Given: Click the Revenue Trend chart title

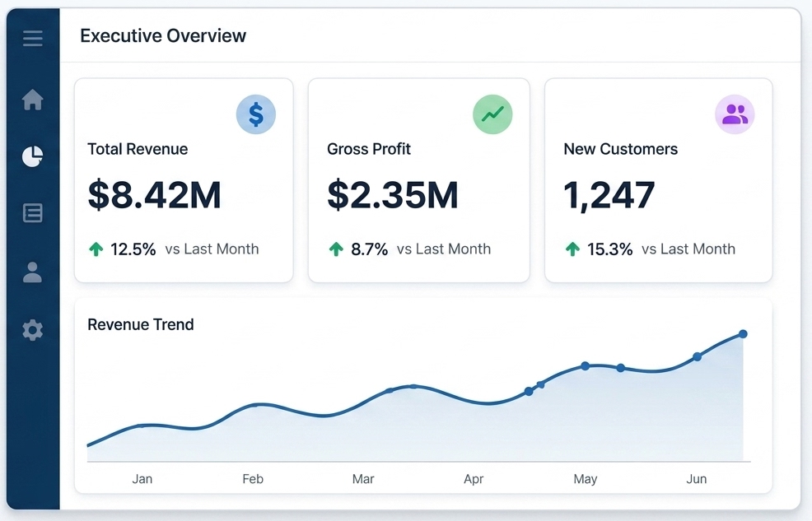Looking at the screenshot, I should point(140,324).
